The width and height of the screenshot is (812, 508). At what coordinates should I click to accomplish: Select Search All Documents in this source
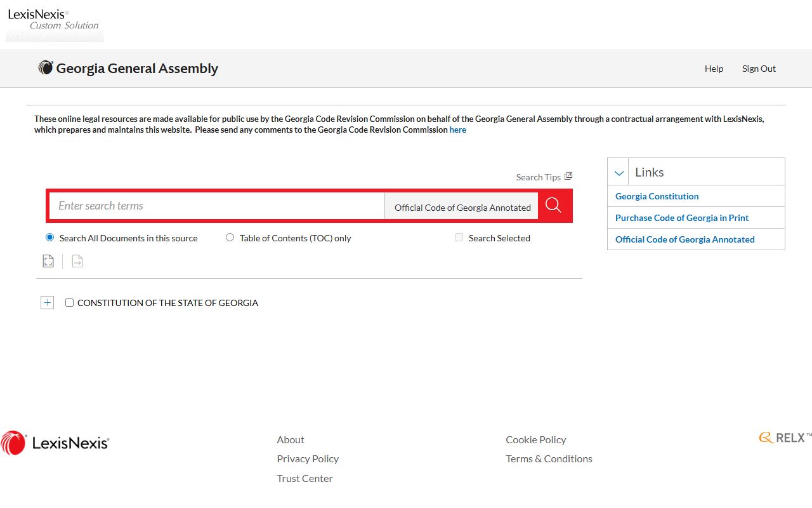tap(50, 237)
